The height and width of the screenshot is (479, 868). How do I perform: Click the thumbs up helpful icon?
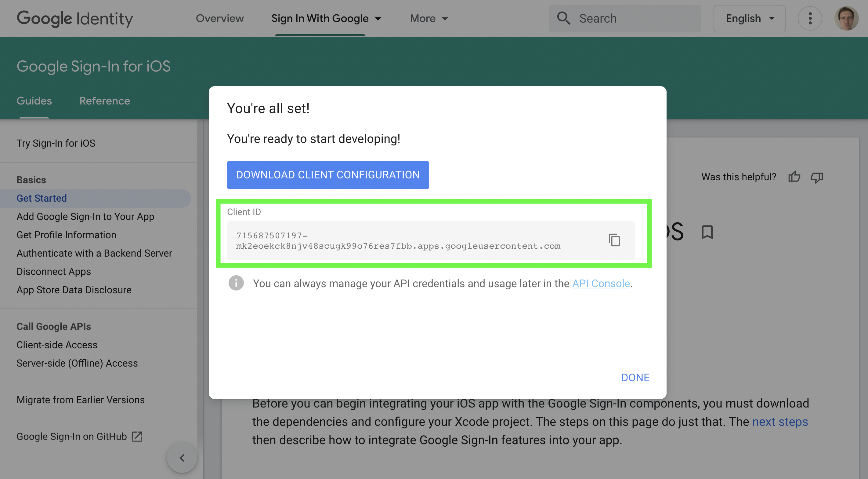click(x=794, y=177)
